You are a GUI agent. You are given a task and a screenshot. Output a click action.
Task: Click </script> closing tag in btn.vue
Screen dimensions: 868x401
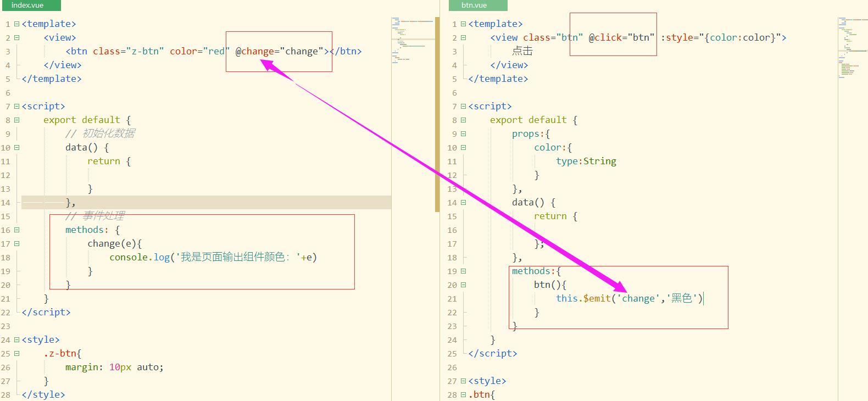(493, 354)
